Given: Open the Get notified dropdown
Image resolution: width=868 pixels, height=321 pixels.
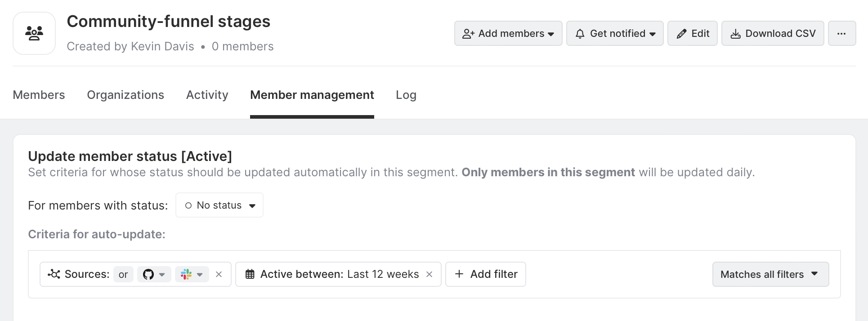Looking at the screenshot, I should 614,33.
